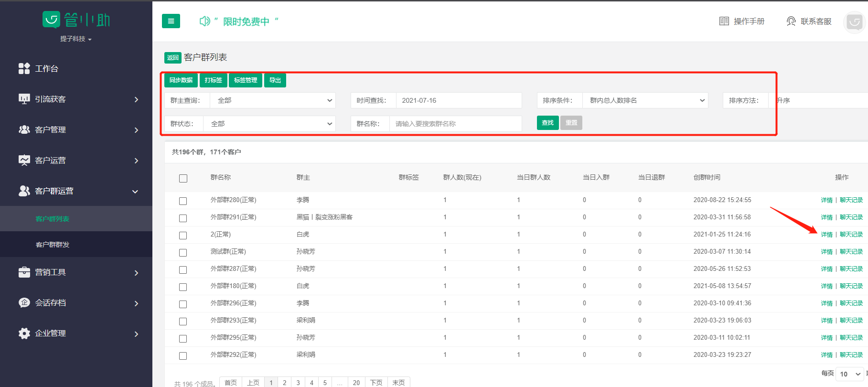The width and height of the screenshot is (868, 387).
Task: Click the 重置 reset button
Action: [x=571, y=123]
